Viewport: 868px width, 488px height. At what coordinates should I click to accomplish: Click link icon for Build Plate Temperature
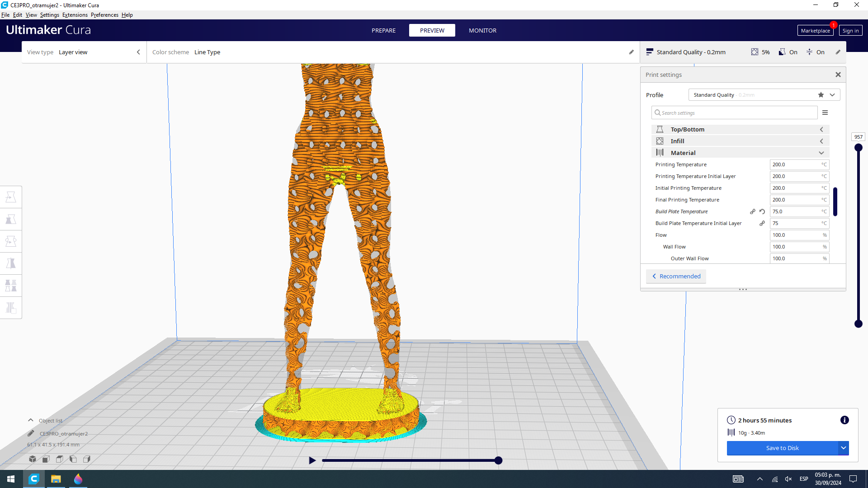coord(753,211)
